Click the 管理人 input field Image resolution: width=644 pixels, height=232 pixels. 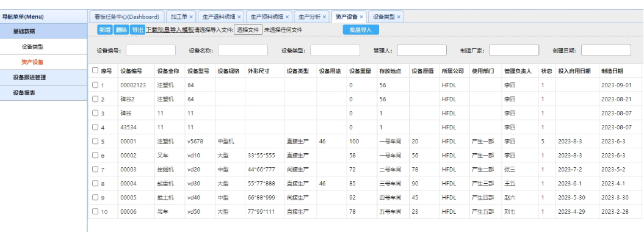click(x=422, y=50)
